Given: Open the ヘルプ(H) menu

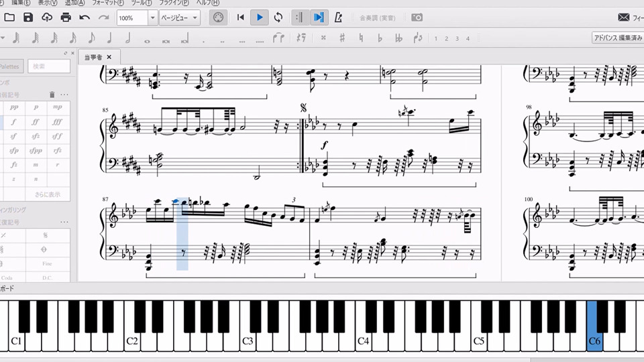Looking at the screenshot, I should point(207,3).
